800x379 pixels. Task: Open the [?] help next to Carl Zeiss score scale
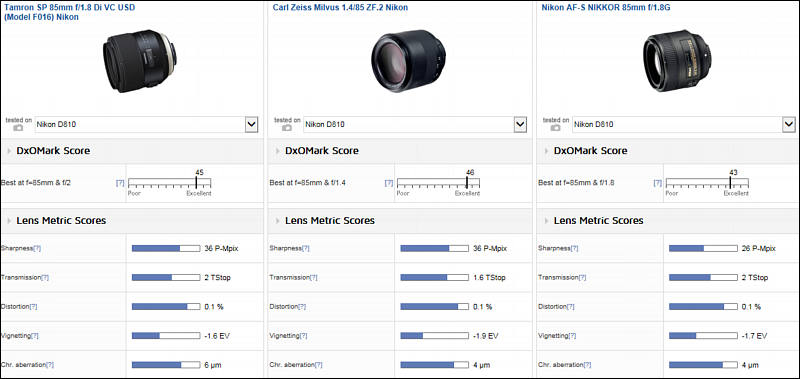[x=389, y=183]
